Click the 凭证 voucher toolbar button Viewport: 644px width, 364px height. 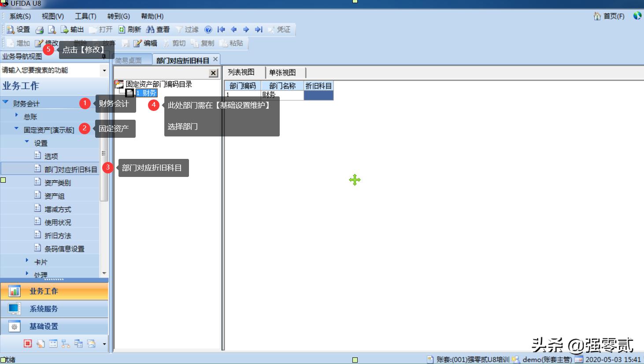pos(279,29)
